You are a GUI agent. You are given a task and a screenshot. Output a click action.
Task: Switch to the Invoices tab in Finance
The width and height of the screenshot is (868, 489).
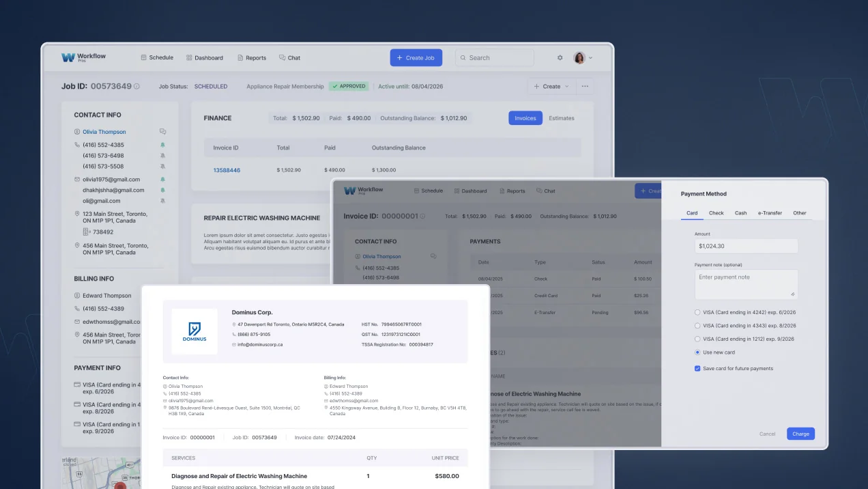[525, 118]
